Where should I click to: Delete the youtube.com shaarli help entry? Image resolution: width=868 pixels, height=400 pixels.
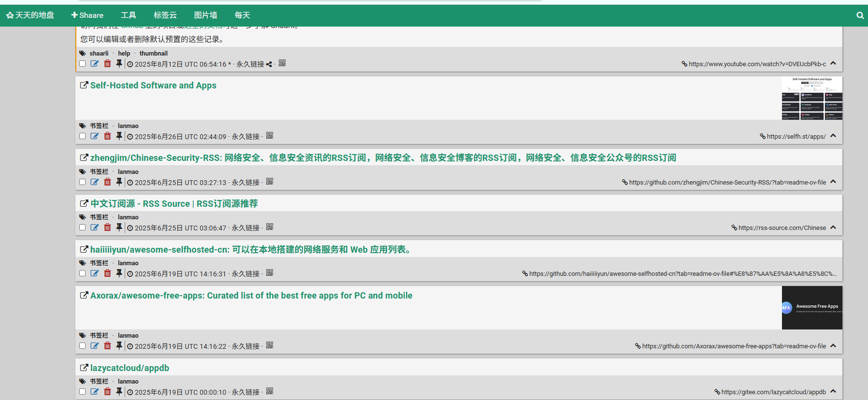click(x=107, y=64)
